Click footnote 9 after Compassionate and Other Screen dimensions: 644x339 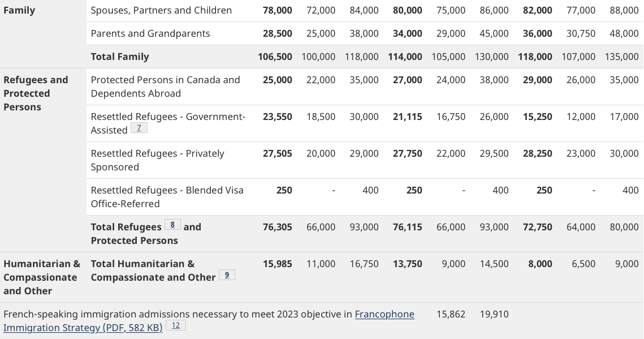(x=226, y=275)
